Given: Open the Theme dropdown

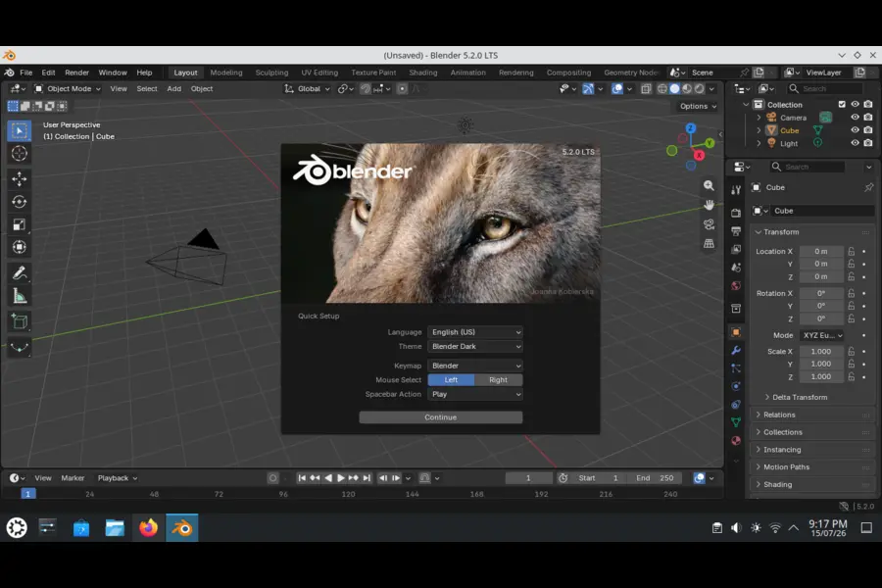Looking at the screenshot, I should click(x=475, y=346).
